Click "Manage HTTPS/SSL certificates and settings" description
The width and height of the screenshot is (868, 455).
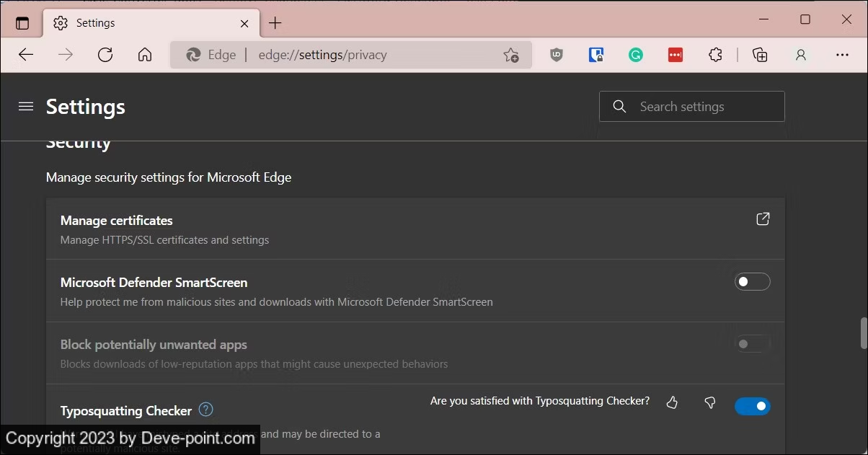165,240
